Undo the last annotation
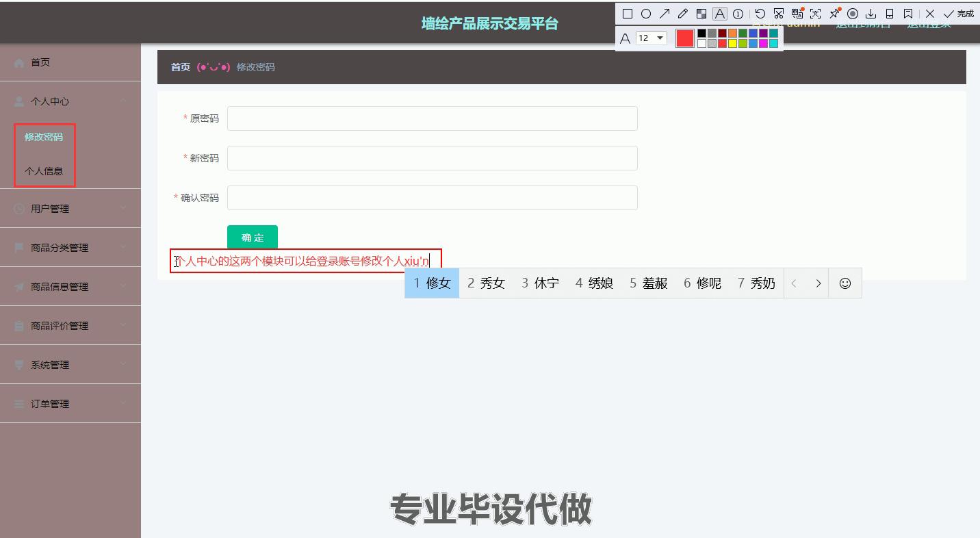The width and height of the screenshot is (980, 538). tap(759, 13)
